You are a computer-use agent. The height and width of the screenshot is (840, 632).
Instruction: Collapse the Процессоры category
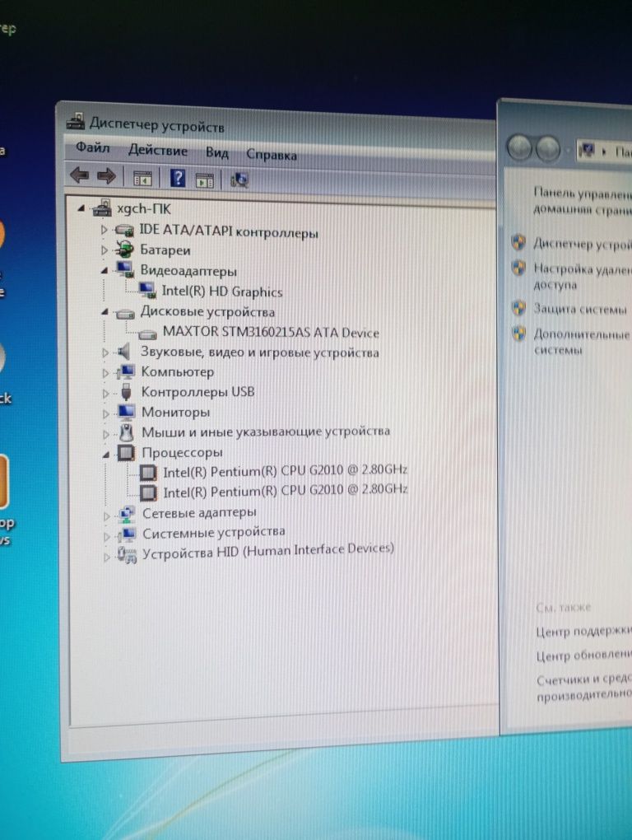pyautogui.click(x=106, y=455)
